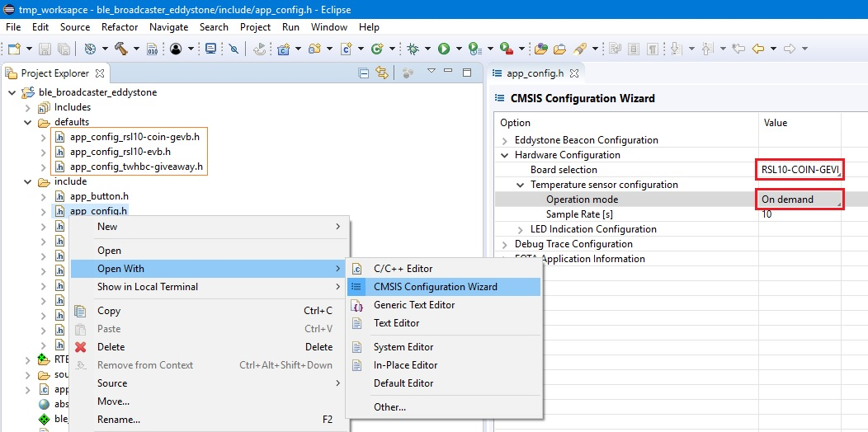Open the Operation mode value dropdown
Image resolution: width=868 pixels, height=432 pixels.
(x=800, y=200)
